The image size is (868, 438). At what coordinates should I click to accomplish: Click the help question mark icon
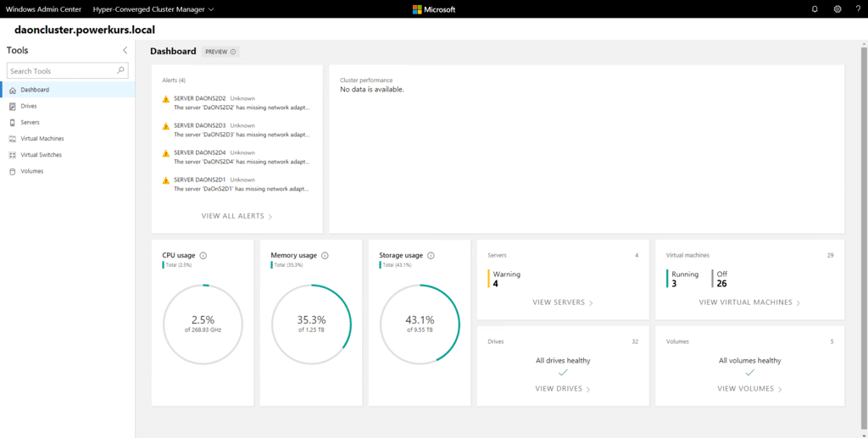coord(859,9)
